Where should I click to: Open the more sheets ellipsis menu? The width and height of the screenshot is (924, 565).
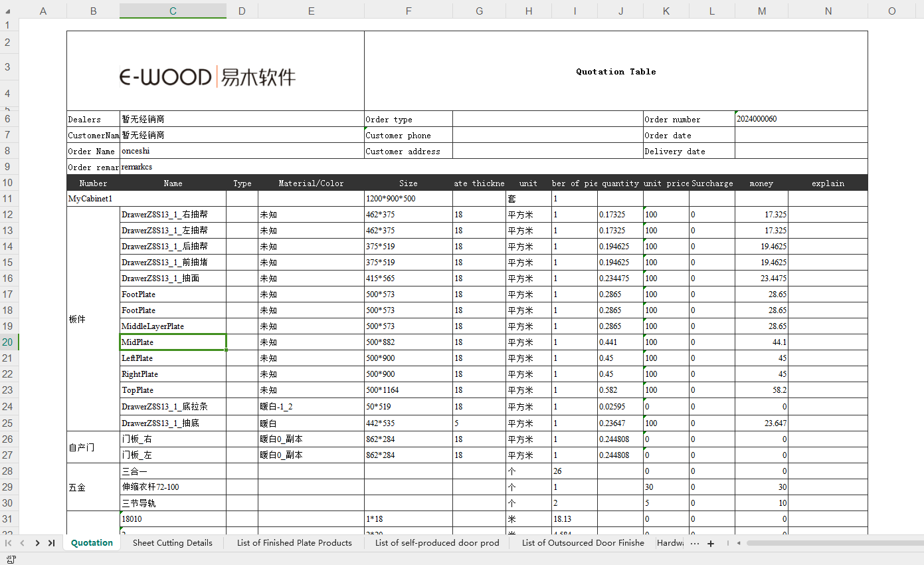694,543
